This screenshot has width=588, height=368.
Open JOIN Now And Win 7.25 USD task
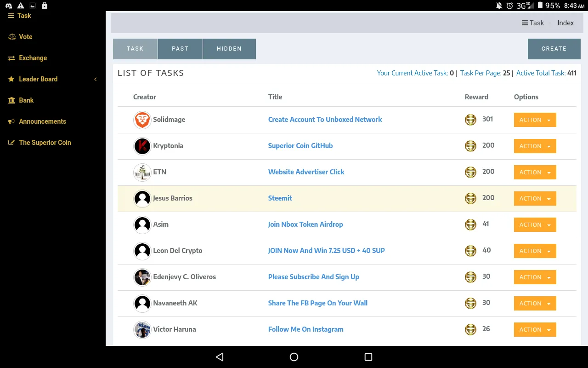[x=327, y=251]
